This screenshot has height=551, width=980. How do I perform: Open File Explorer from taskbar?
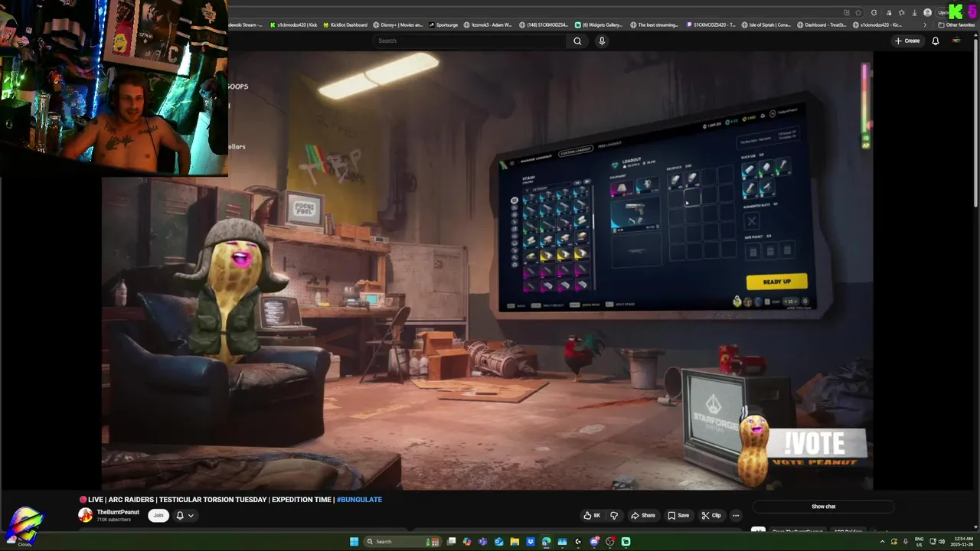coord(514,542)
